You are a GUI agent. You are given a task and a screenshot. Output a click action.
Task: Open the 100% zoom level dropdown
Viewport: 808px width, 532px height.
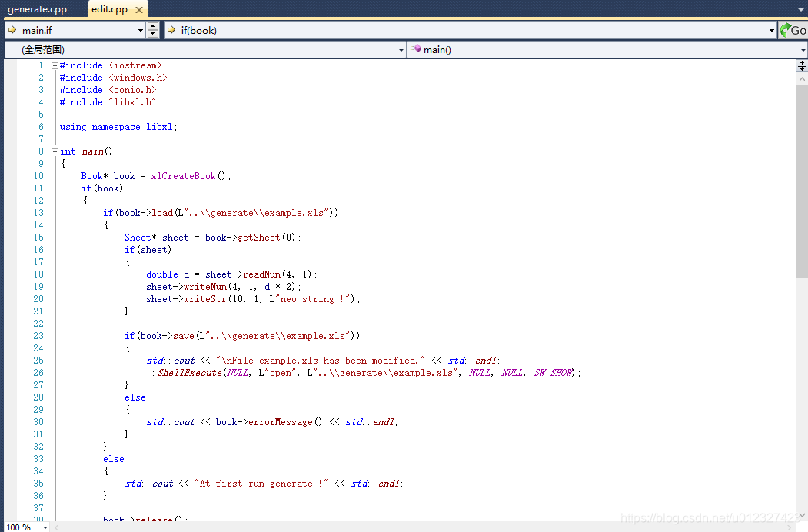pos(43,528)
